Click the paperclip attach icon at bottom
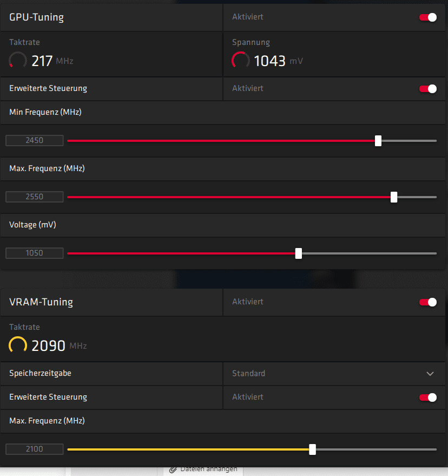 173,470
